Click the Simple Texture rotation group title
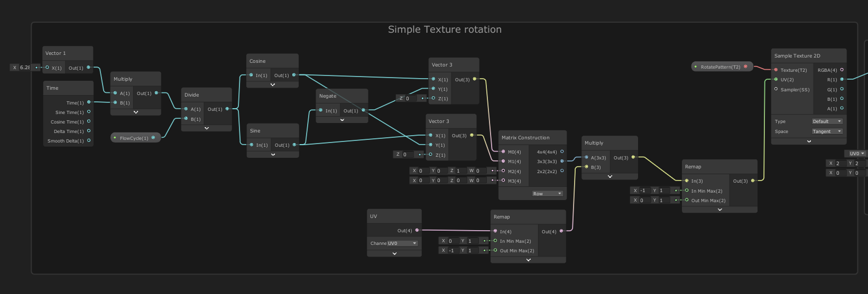The image size is (868, 294). click(445, 30)
